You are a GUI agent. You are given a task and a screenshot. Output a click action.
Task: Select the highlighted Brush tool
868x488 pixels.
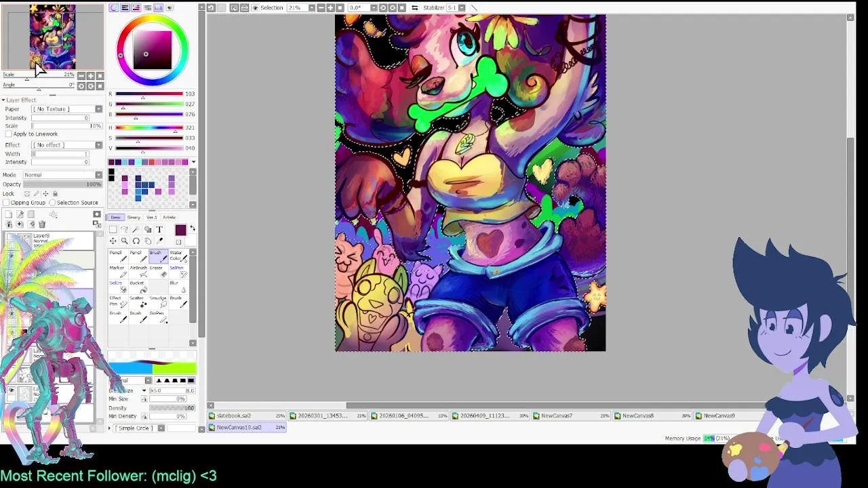tap(159, 256)
